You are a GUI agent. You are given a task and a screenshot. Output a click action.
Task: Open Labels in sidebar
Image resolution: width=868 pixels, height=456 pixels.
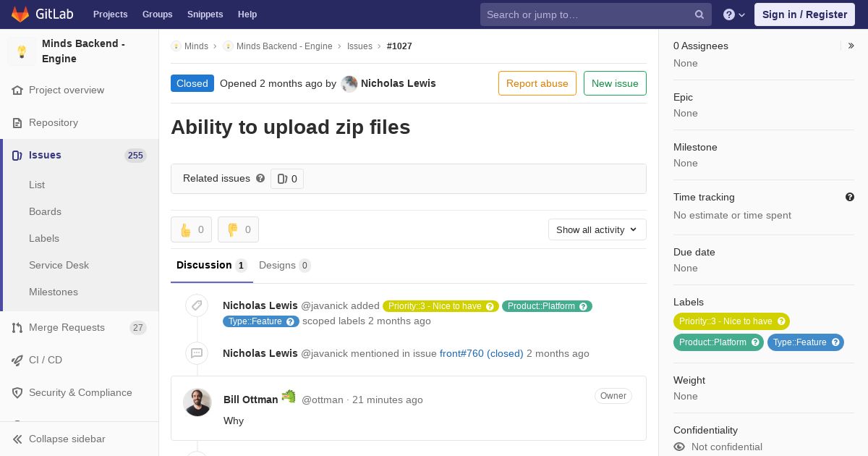(x=44, y=239)
